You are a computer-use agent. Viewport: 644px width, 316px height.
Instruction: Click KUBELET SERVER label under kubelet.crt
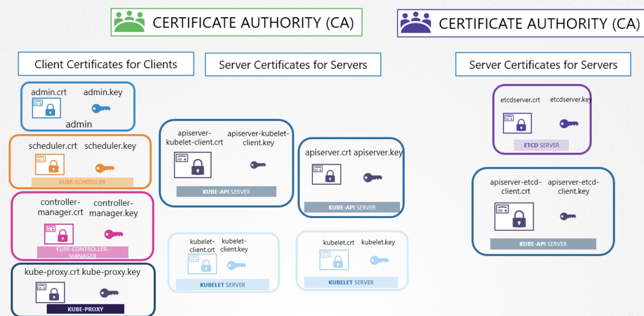[x=351, y=282]
